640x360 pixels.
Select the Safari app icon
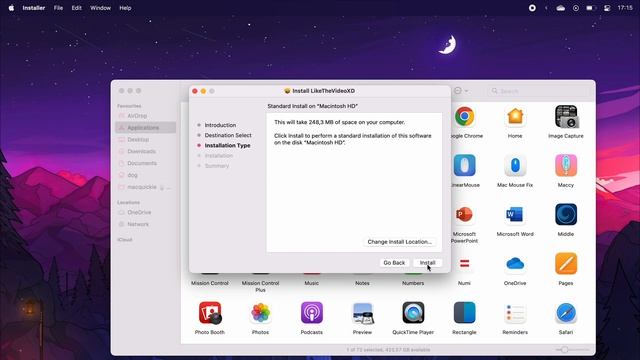(x=566, y=313)
